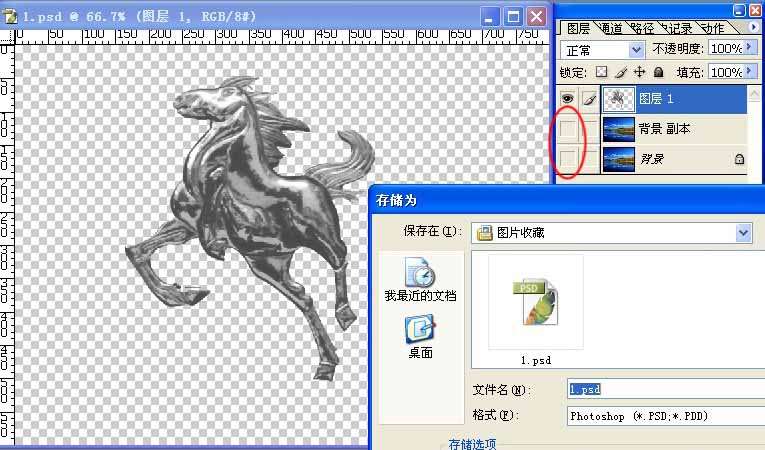765x450 pixels.
Task: Hide 图层 1 using eye icon
Action: 567,99
